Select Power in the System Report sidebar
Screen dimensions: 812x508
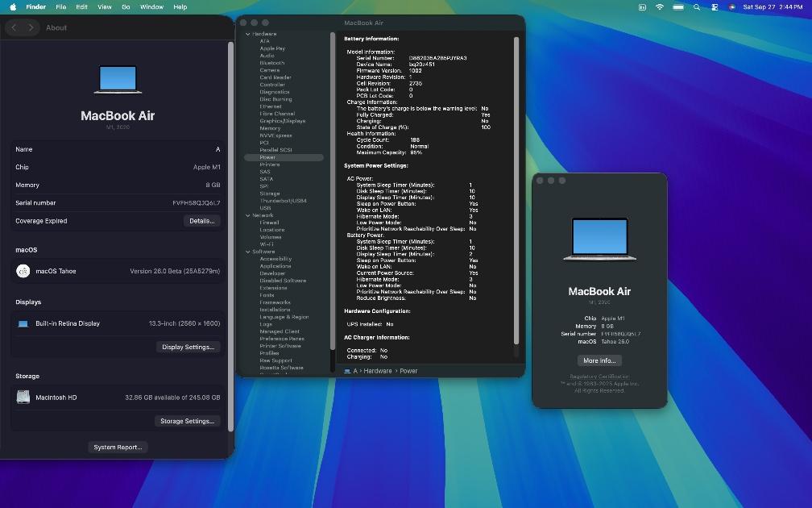[x=284, y=157]
